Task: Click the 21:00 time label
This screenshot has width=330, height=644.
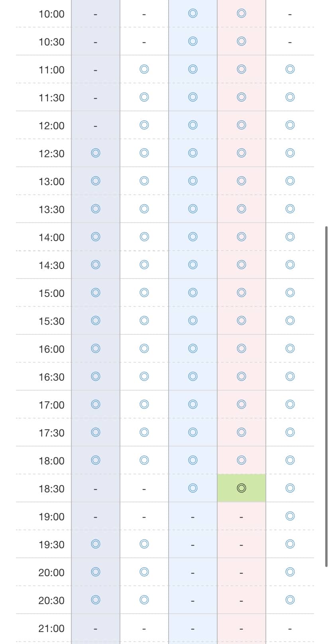Action: 51,628
